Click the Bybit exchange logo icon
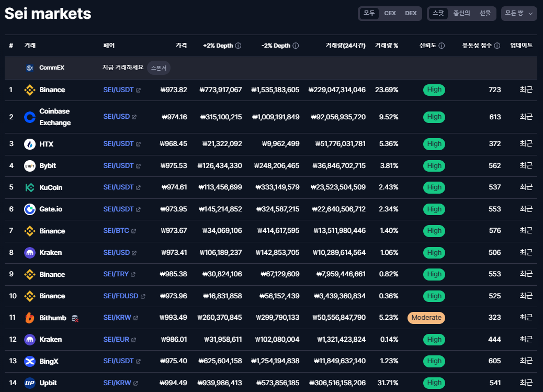Image resolution: width=543 pixels, height=392 pixels. (x=30, y=166)
